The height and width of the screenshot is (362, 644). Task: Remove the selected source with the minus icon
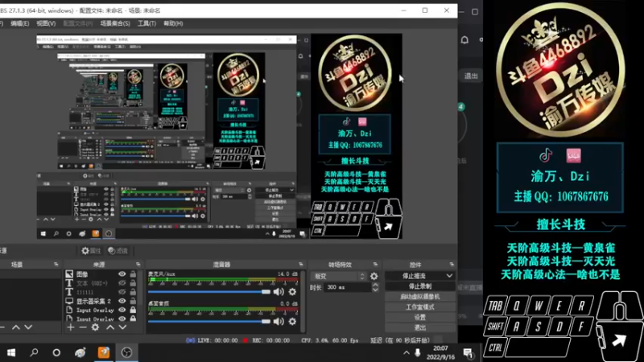click(83, 327)
